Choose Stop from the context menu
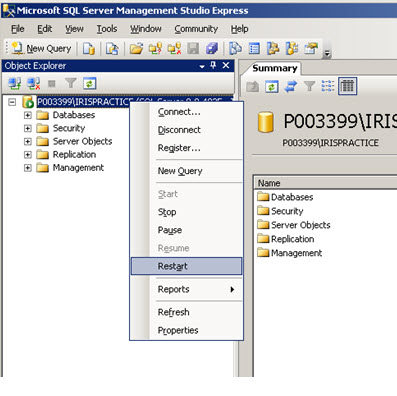The width and height of the screenshot is (397, 396). click(x=187, y=212)
